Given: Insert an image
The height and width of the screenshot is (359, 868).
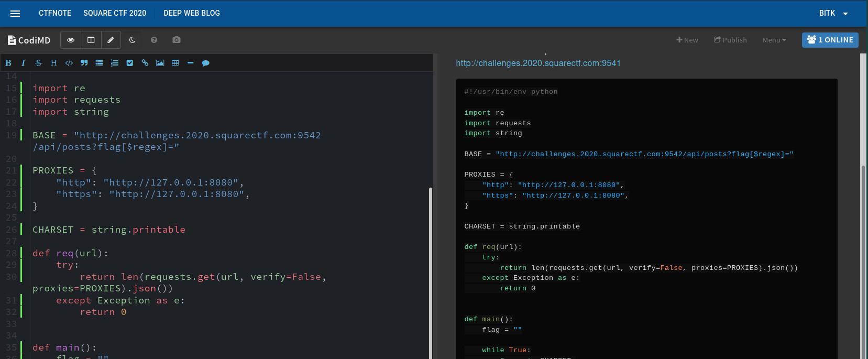Looking at the screenshot, I should (x=160, y=63).
